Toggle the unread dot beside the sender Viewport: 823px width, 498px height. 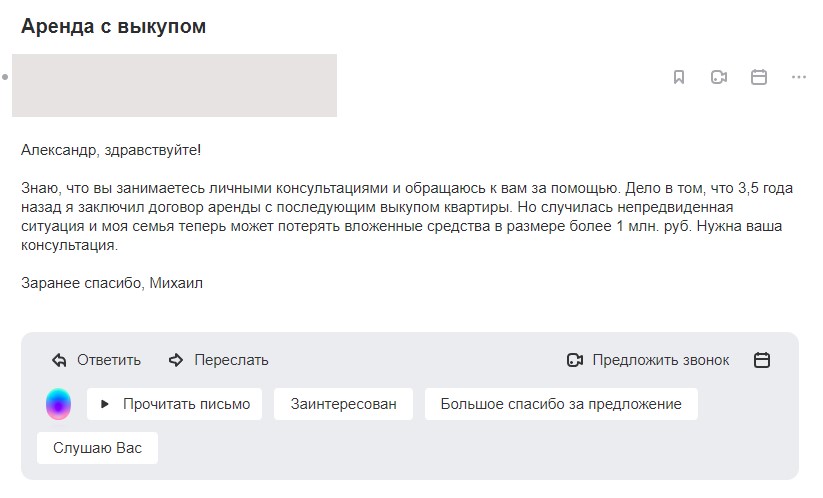pos(5,77)
